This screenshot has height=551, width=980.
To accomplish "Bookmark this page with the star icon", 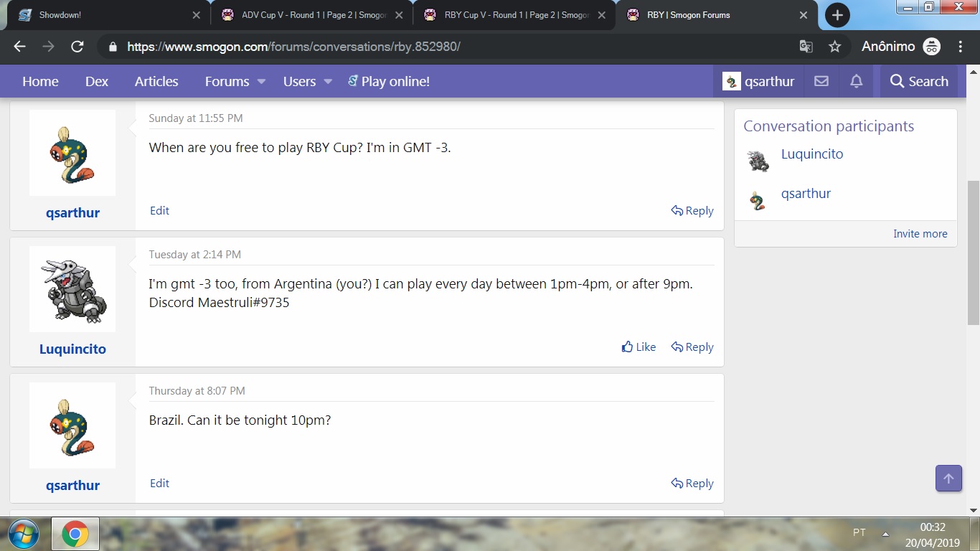I will 834,47.
